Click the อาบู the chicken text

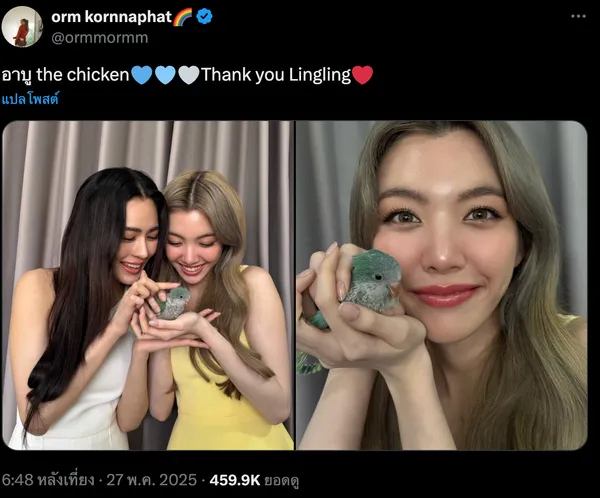click(x=65, y=75)
